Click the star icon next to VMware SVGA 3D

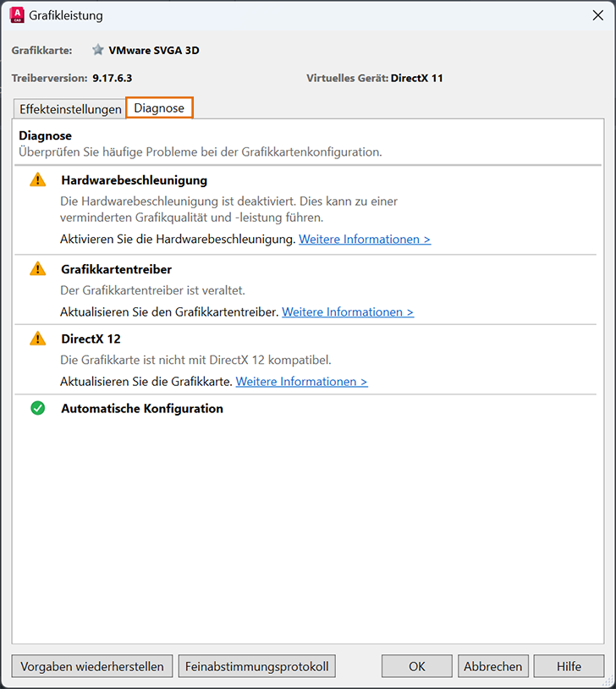pos(98,50)
